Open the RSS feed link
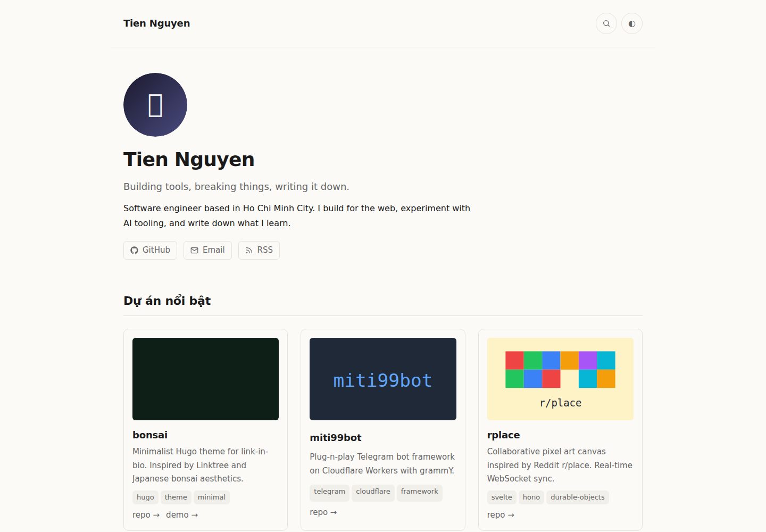The image size is (766, 532). [x=259, y=250]
